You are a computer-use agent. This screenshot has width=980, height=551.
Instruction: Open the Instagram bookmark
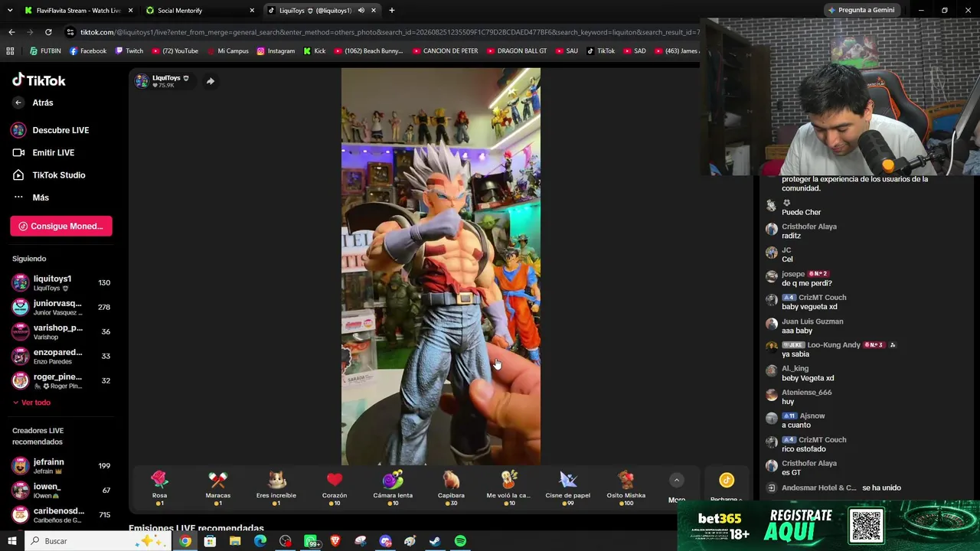[x=276, y=51]
